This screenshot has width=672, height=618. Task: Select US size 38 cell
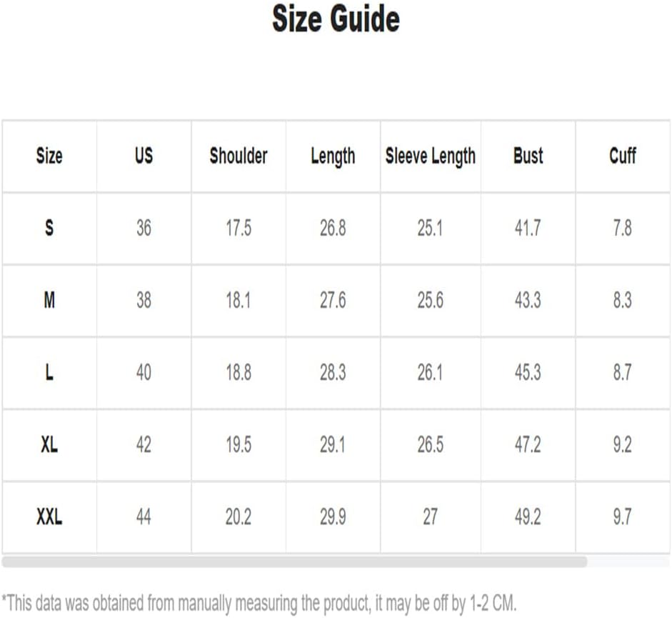[x=144, y=300]
